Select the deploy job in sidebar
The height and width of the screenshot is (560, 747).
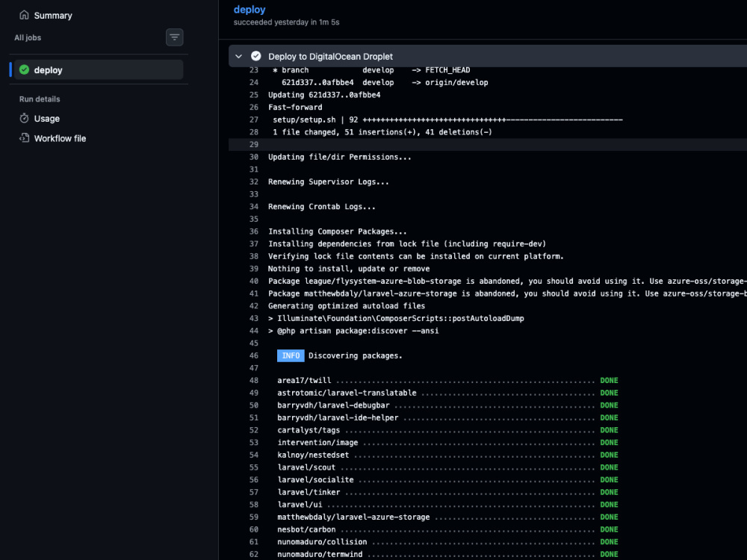click(x=99, y=70)
